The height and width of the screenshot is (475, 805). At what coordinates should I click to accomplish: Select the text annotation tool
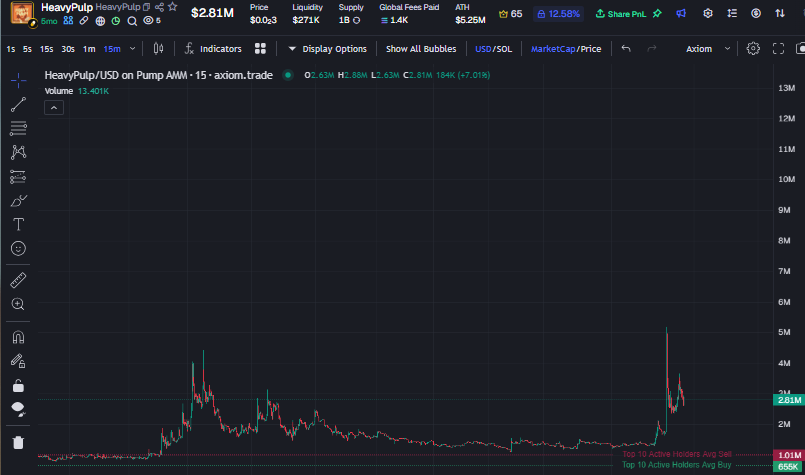click(18, 224)
